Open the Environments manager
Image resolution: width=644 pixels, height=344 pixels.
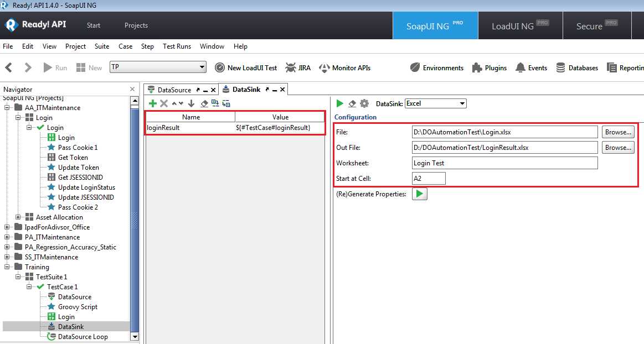click(x=436, y=67)
